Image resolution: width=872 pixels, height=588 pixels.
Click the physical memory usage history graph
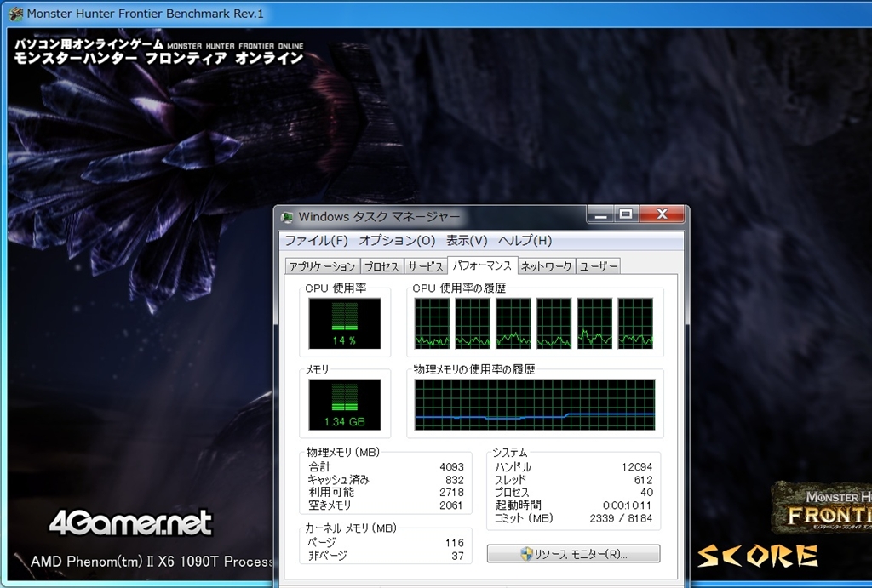[534, 404]
